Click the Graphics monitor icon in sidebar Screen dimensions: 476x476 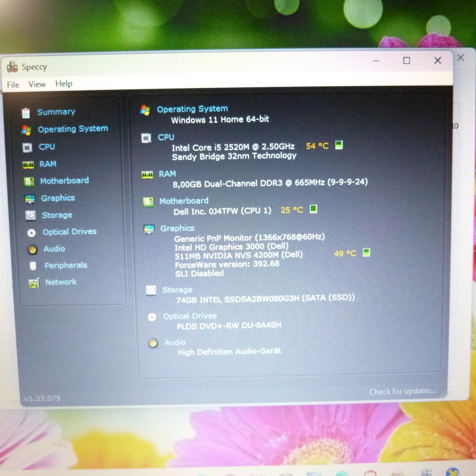30,199
